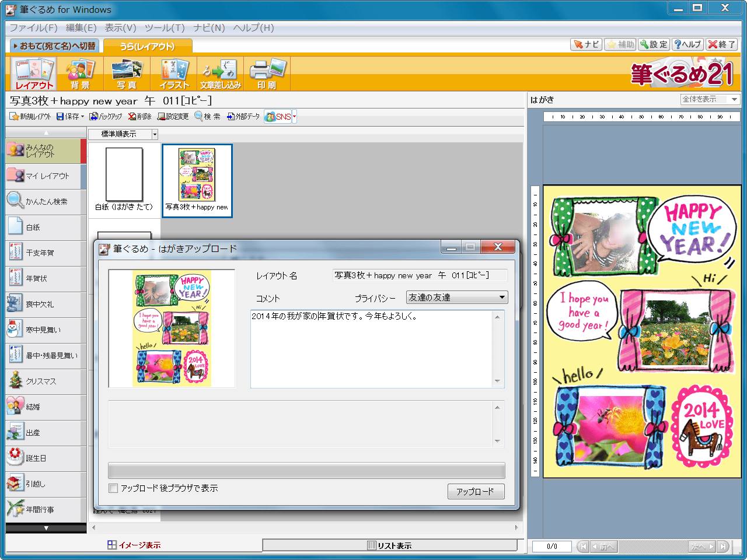Screen dimensions: 747x560
Task: Click 新規レイアウト new layout button
Action: pyautogui.click(x=30, y=117)
